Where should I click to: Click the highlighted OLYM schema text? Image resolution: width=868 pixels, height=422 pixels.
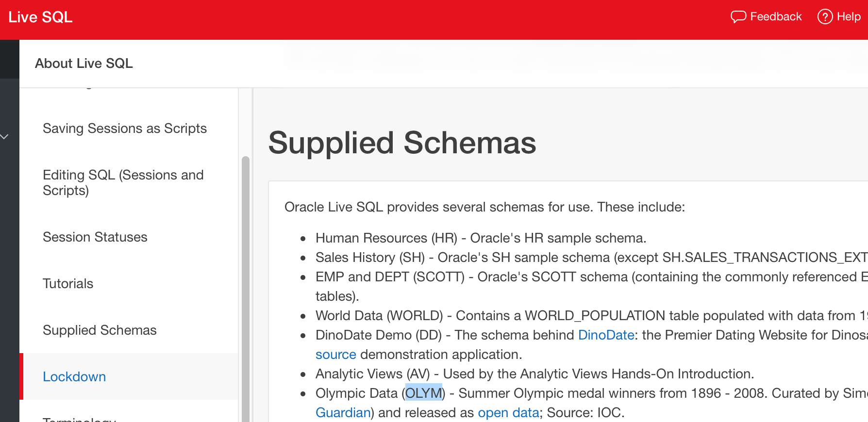click(423, 393)
